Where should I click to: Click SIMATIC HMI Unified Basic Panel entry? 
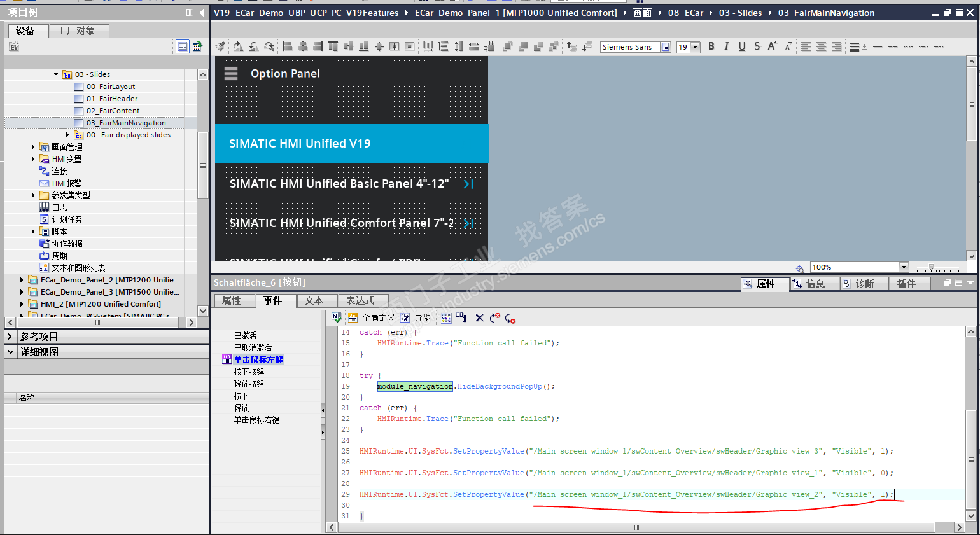[x=351, y=184]
